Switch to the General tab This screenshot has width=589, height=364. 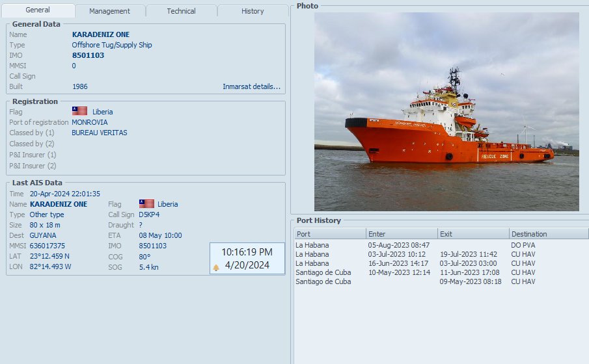coord(38,10)
